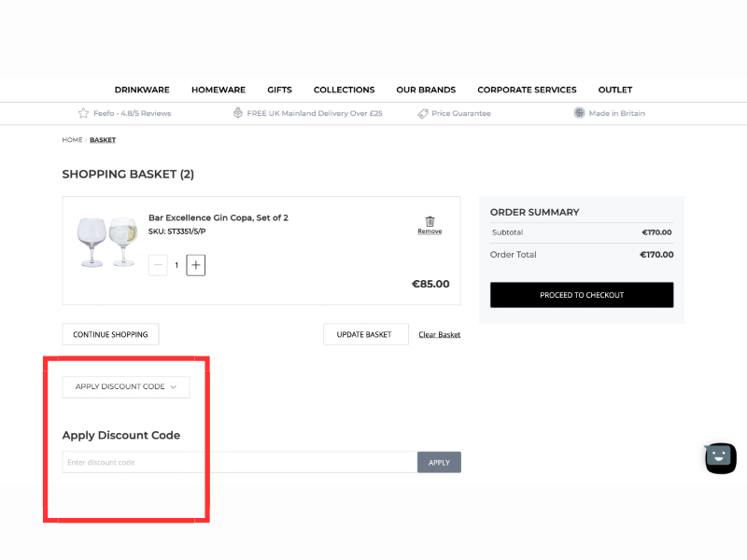747x560 pixels.
Task: Open the chat bot widget
Action: coord(720,457)
